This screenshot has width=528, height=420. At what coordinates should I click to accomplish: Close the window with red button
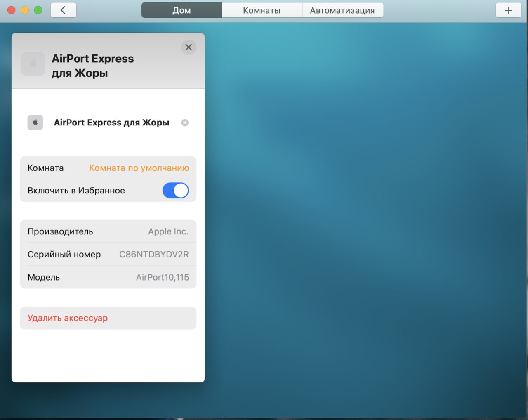point(12,10)
